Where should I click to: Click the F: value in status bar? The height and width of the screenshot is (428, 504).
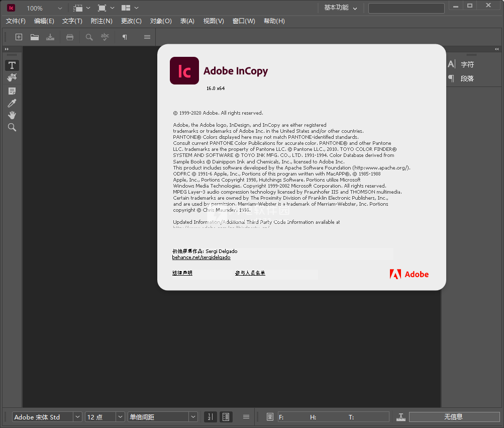point(281,417)
